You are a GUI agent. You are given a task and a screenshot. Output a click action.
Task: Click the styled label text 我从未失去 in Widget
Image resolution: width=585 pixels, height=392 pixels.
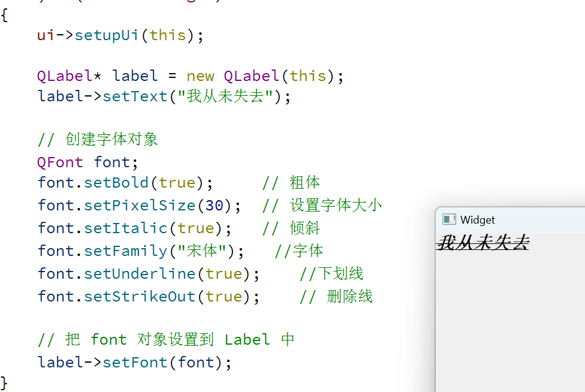click(483, 243)
